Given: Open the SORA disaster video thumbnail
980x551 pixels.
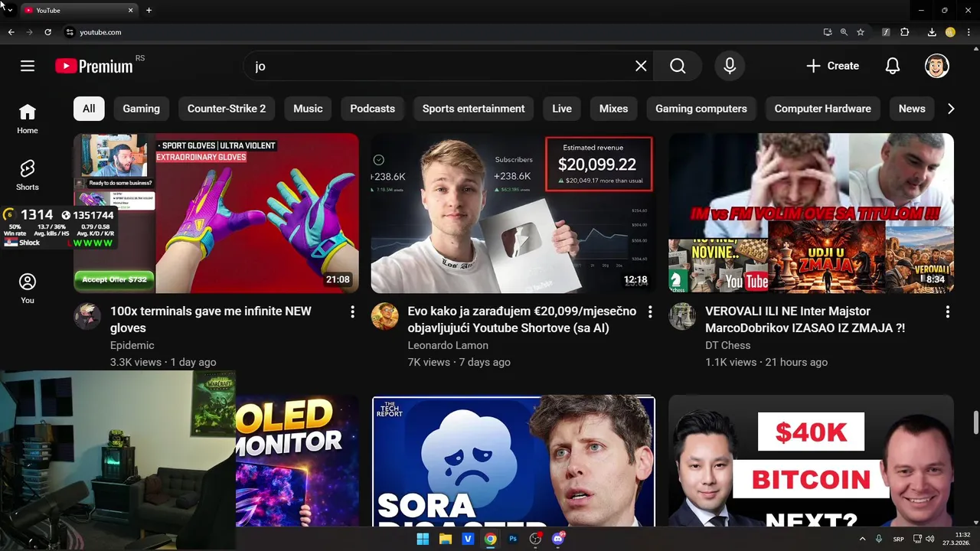Looking at the screenshot, I should tap(513, 461).
